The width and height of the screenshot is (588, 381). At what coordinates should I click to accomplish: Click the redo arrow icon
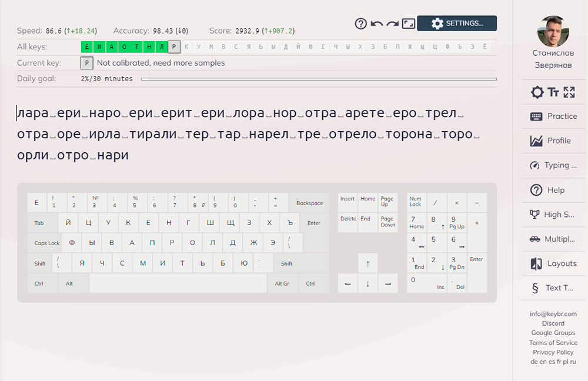[393, 24]
